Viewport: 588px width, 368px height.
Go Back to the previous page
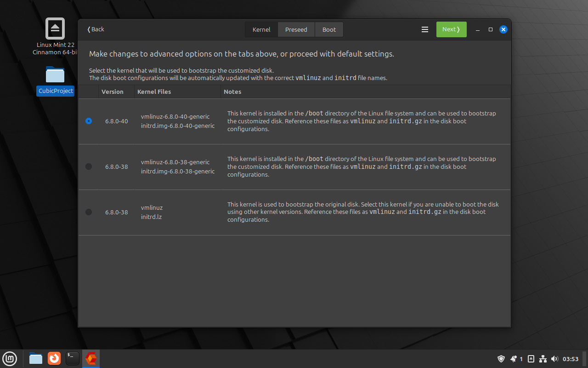pos(96,29)
